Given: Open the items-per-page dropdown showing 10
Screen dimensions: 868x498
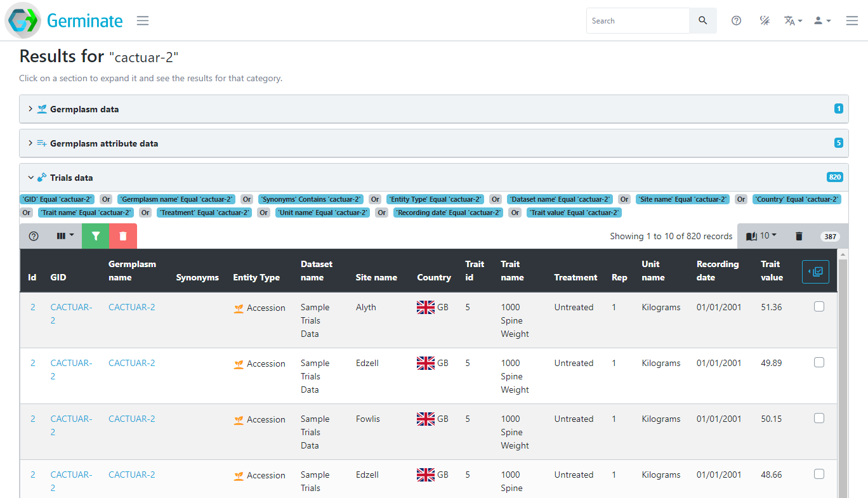Looking at the screenshot, I should [761, 236].
